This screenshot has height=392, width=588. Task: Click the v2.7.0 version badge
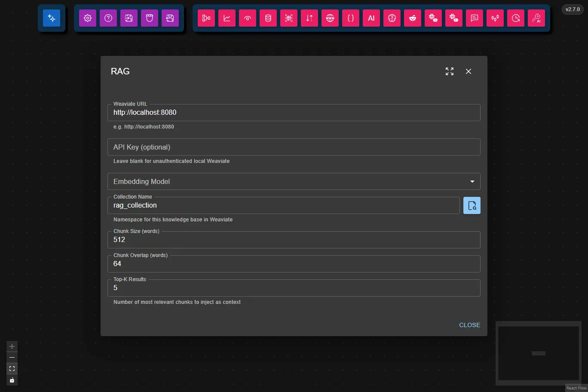(x=573, y=9)
